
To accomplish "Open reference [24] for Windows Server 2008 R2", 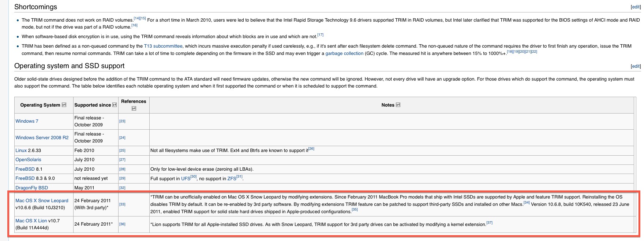I will pyautogui.click(x=122, y=138).
